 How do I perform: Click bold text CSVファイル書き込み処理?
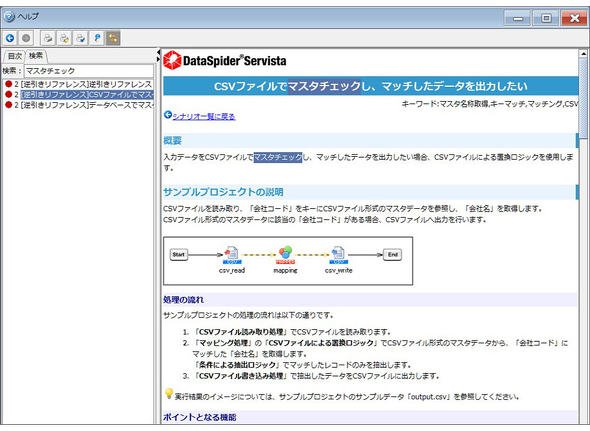point(241,376)
